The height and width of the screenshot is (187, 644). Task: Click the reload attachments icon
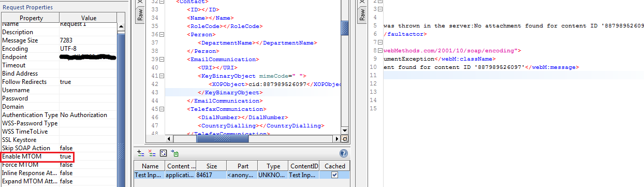164,153
